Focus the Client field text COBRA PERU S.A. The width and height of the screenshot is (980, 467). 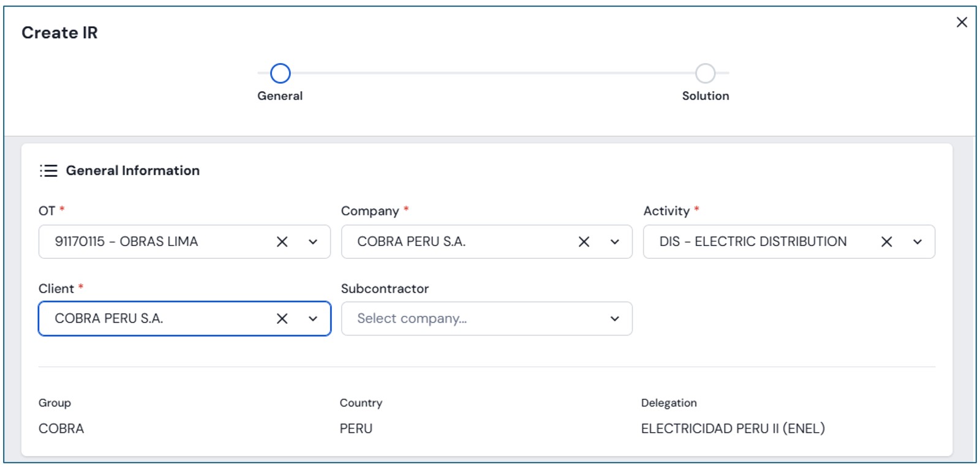(x=109, y=319)
